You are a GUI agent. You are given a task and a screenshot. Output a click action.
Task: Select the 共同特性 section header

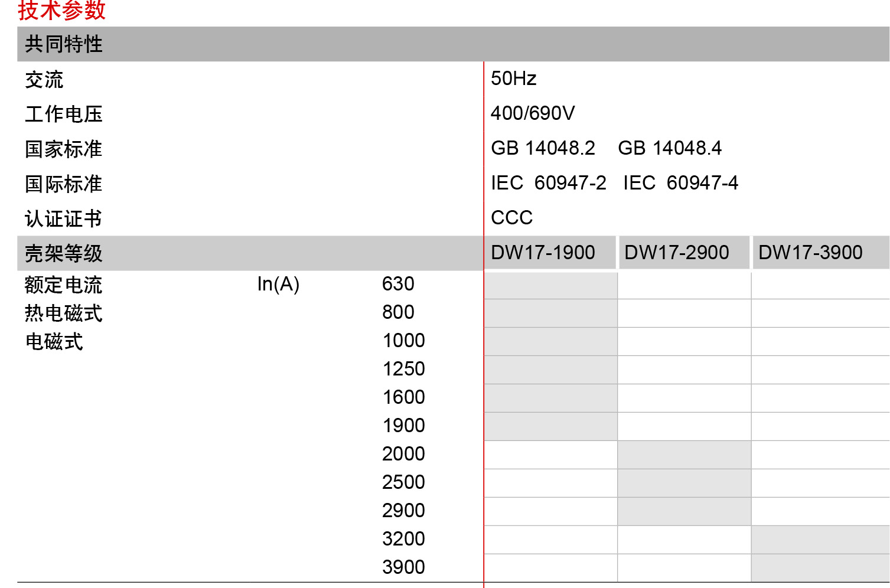tap(64, 44)
